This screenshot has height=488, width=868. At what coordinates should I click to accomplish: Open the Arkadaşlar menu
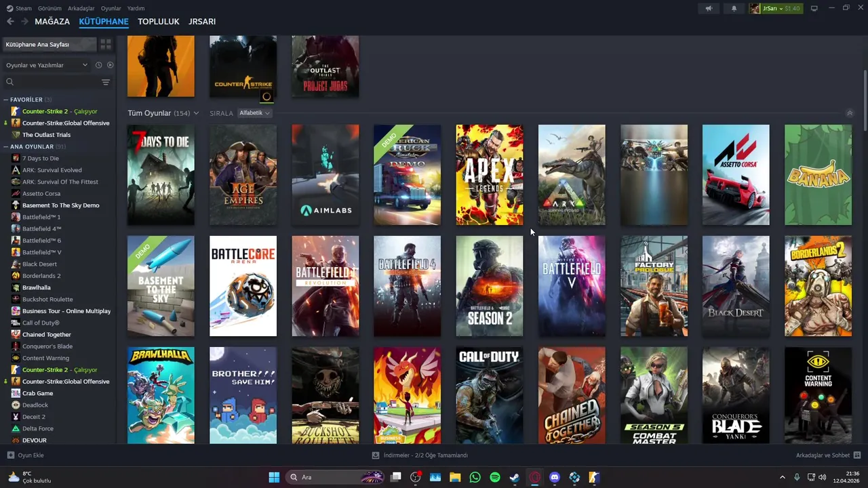coord(81,8)
